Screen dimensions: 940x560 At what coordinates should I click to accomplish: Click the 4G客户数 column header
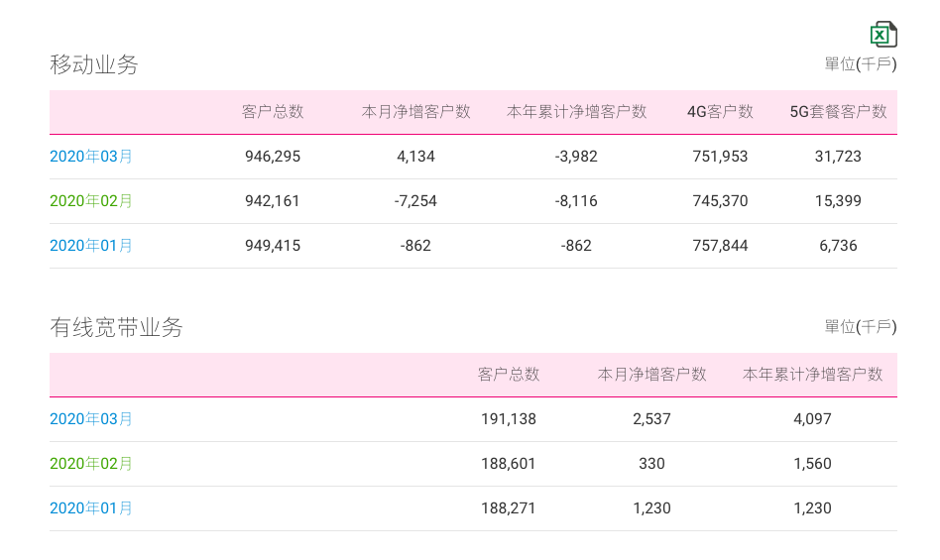(720, 112)
